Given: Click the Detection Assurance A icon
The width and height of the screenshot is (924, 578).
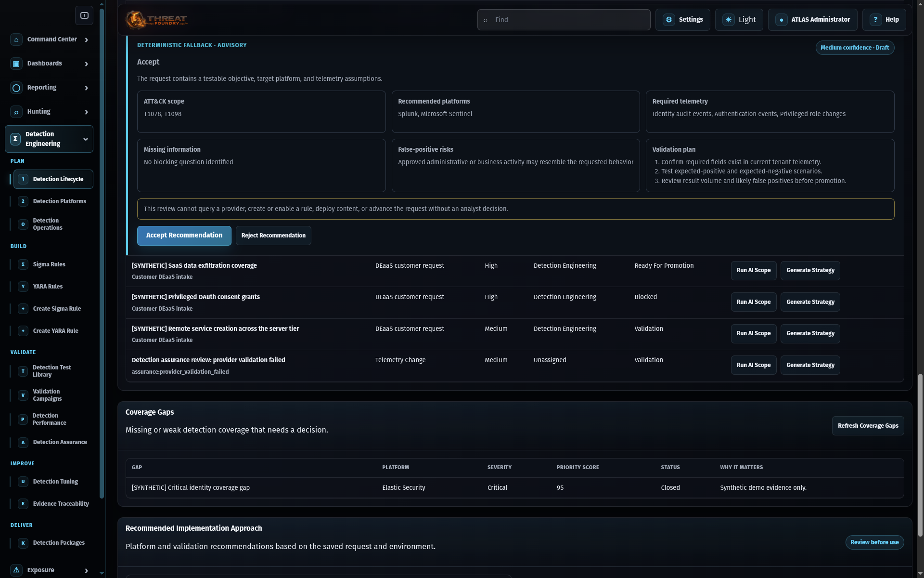Looking at the screenshot, I should [23, 442].
